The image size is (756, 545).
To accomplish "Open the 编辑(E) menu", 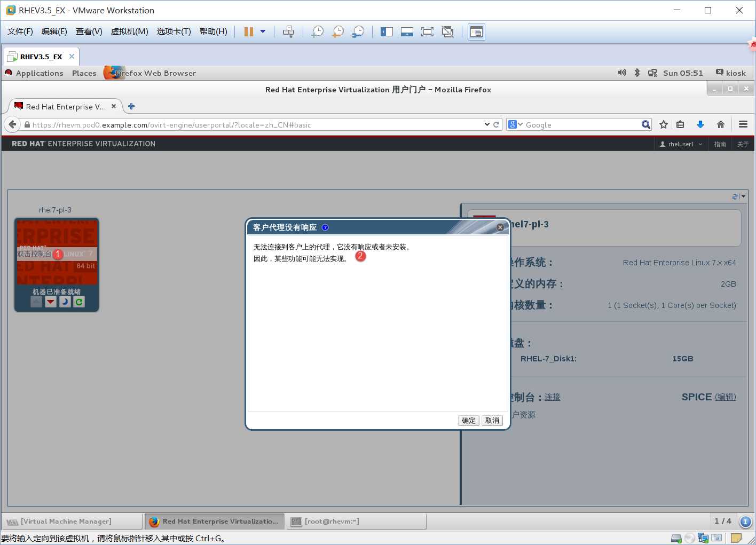I will (x=54, y=31).
